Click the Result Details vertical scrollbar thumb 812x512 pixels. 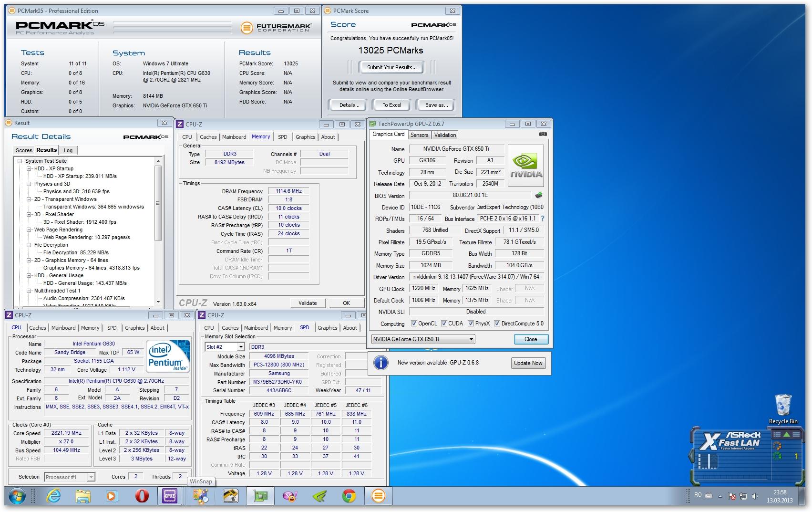click(x=158, y=203)
